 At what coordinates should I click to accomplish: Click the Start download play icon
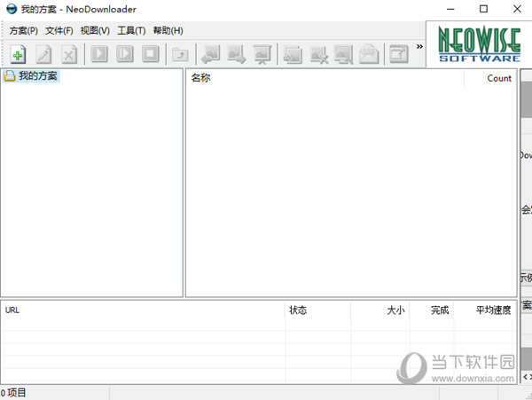(99, 53)
